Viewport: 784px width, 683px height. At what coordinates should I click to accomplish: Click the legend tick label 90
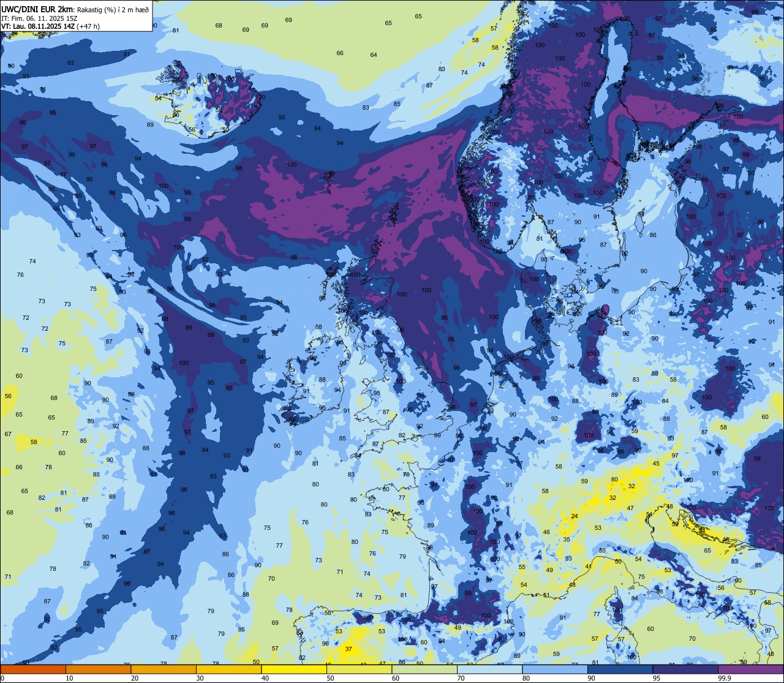(x=591, y=678)
